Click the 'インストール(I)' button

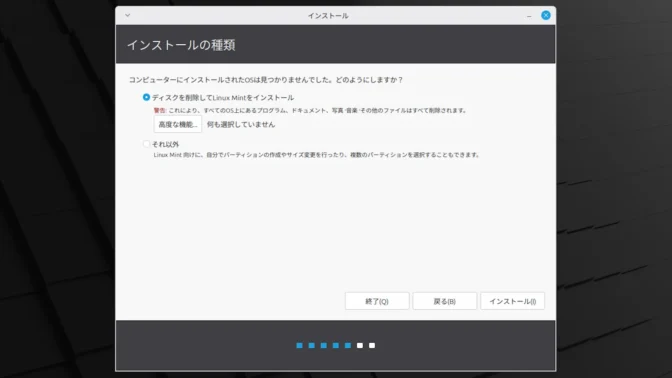pos(513,301)
